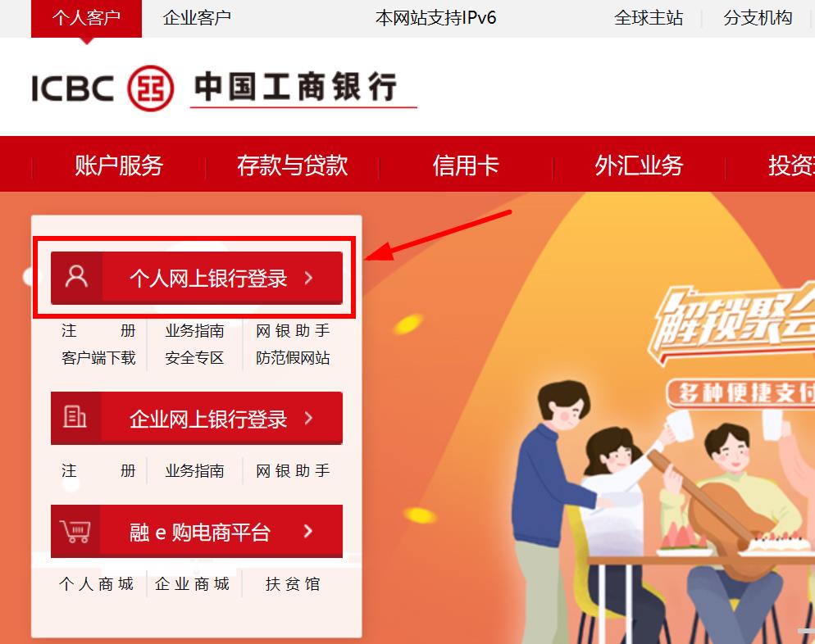
Task: Click chevron arrow on 融e购电商平台
Action: click(308, 531)
